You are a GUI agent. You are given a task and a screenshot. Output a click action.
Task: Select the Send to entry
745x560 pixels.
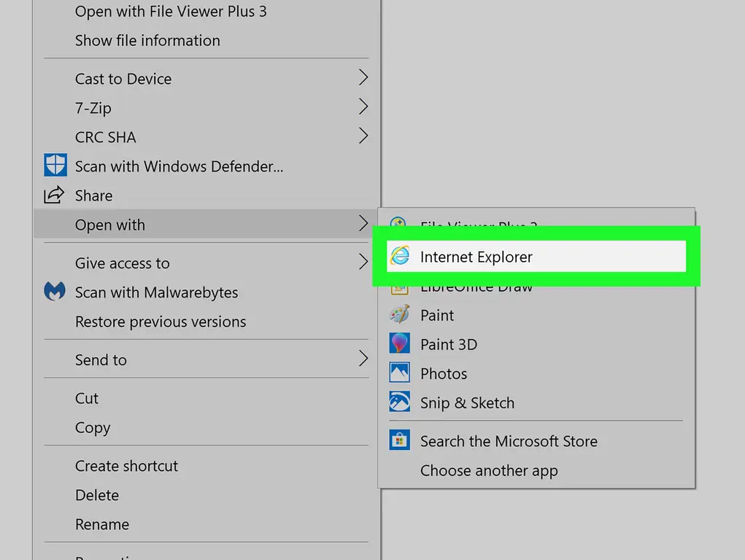point(206,359)
